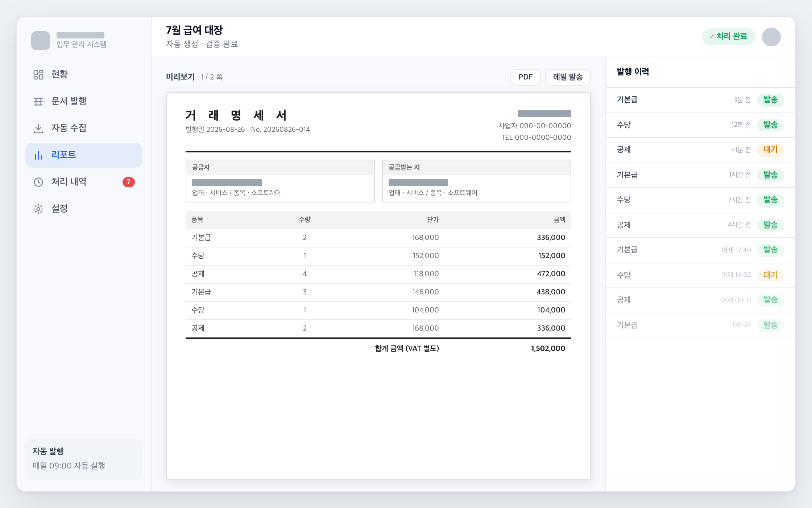Viewport: 812px width, 508px height.
Task: Click 대기 badge on 41분 전 row
Action: [771, 150]
